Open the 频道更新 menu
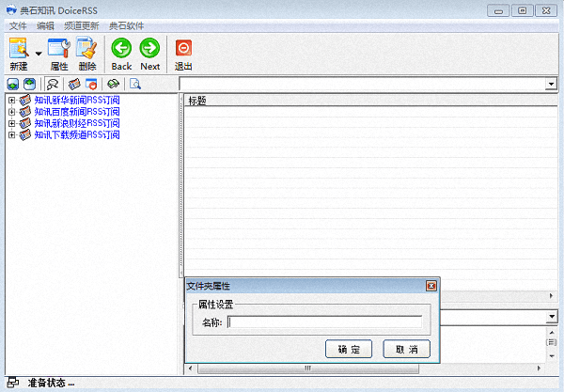 pyautogui.click(x=81, y=25)
